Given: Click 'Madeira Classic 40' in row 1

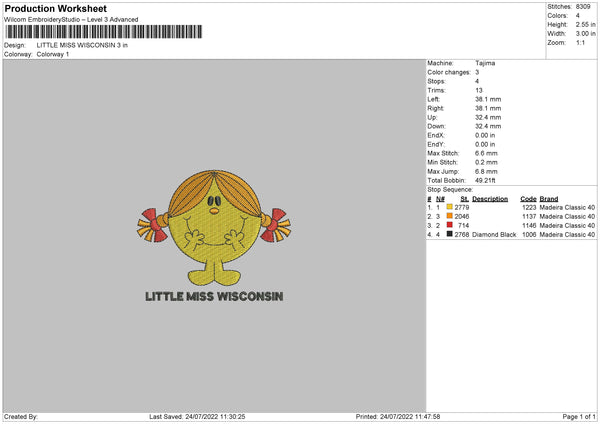Looking at the screenshot, I should pyautogui.click(x=567, y=207).
